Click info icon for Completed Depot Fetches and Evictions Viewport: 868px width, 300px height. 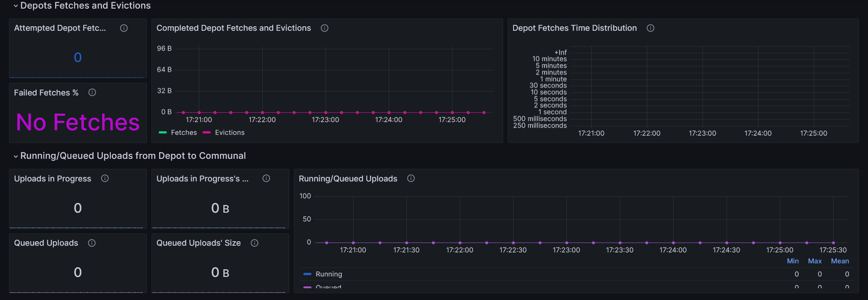325,28
